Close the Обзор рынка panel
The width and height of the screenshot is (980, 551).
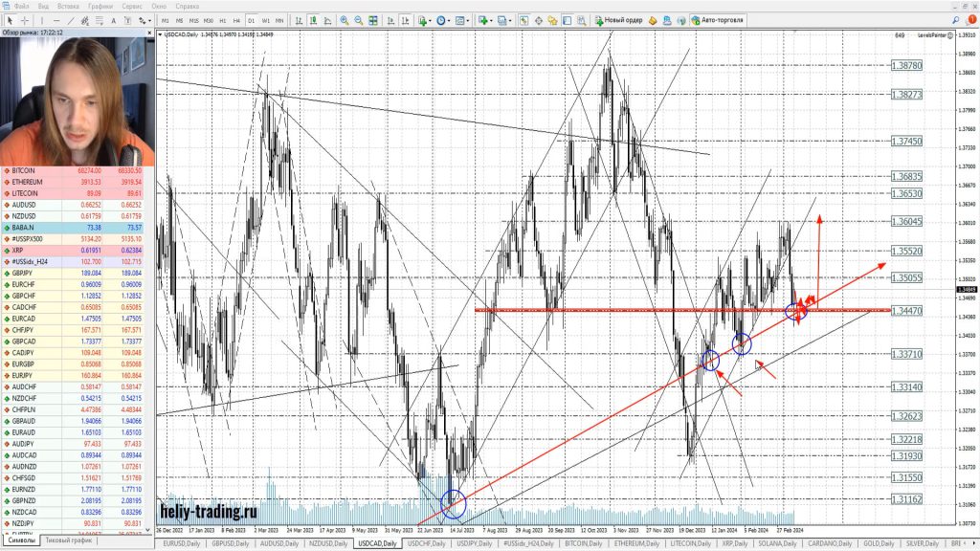tap(149, 32)
